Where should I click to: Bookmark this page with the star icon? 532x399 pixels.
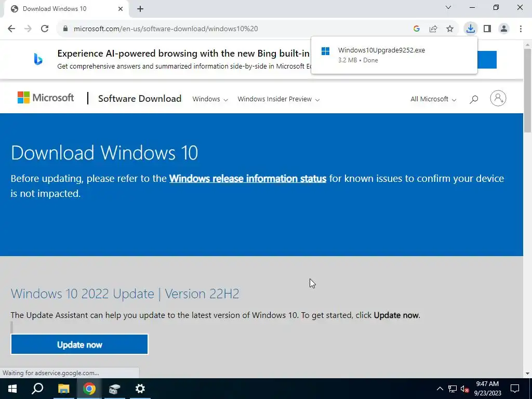click(x=450, y=29)
